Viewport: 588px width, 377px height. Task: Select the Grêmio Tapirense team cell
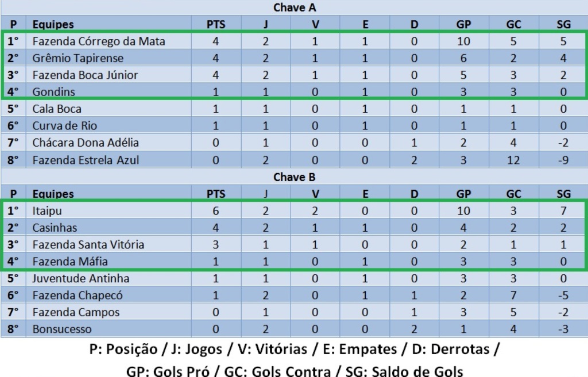point(78,58)
